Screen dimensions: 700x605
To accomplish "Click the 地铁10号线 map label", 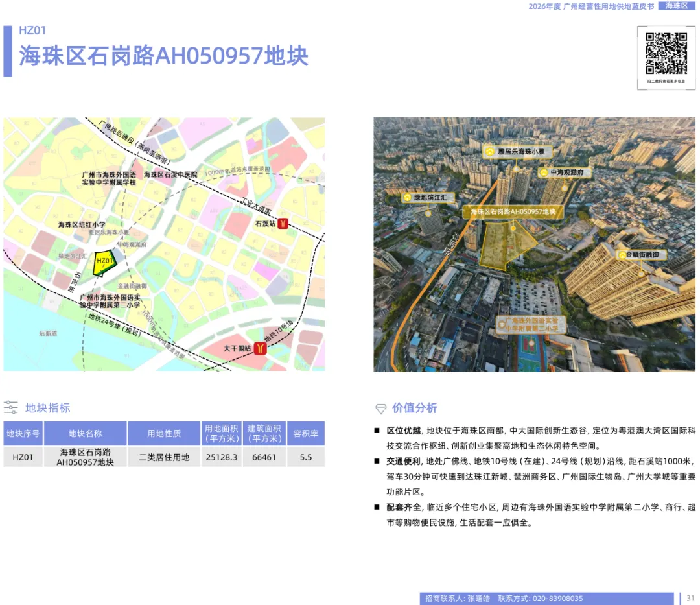I will tap(278, 331).
